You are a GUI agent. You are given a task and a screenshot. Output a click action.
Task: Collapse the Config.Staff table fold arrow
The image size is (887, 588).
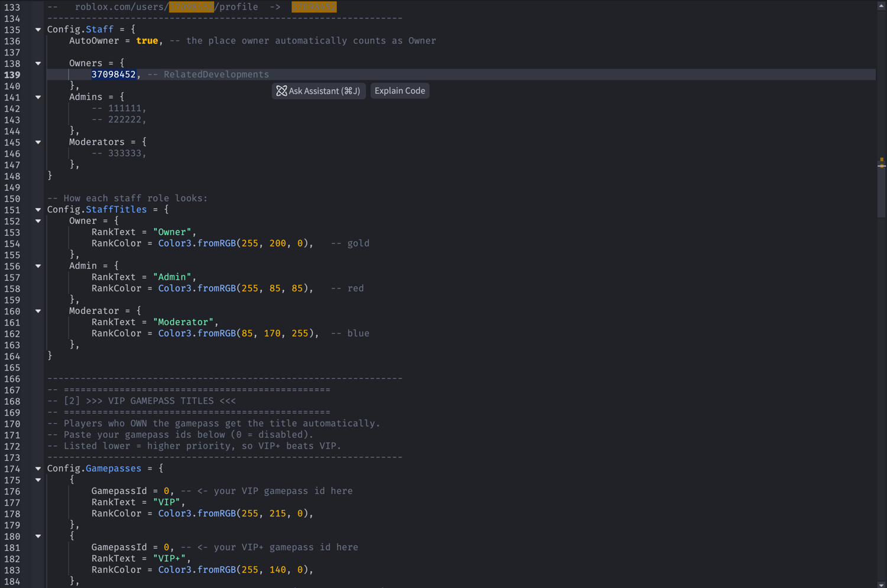pos(38,30)
